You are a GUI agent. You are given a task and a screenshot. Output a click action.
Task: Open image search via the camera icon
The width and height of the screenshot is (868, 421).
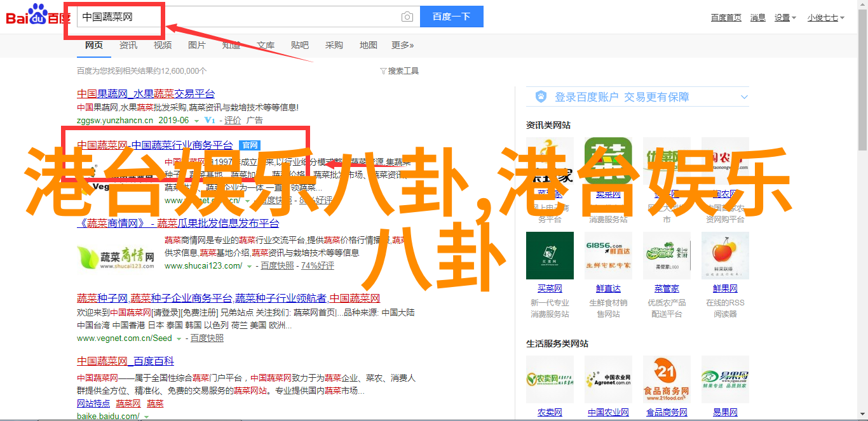click(x=407, y=17)
